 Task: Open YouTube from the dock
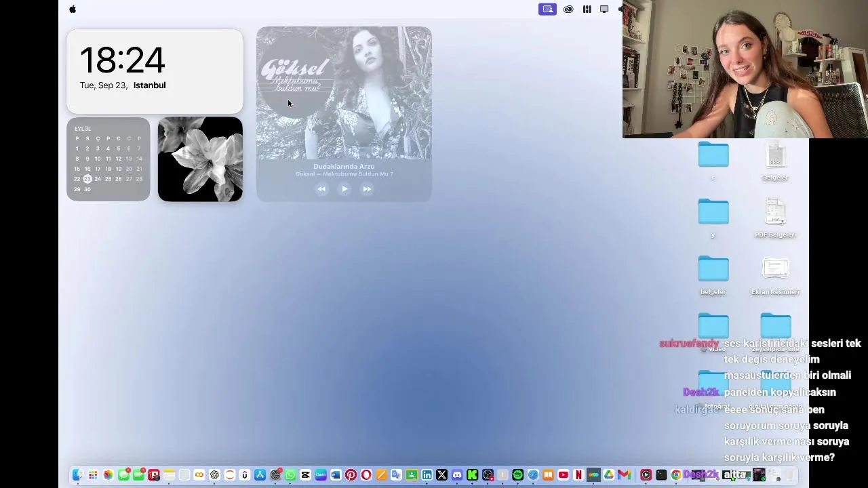click(564, 475)
